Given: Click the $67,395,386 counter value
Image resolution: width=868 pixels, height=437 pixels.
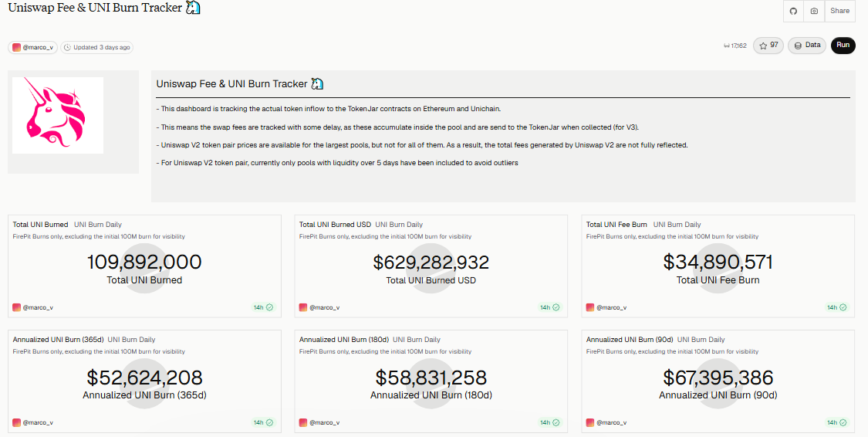Looking at the screenshot, I should [x=718, y=378].
